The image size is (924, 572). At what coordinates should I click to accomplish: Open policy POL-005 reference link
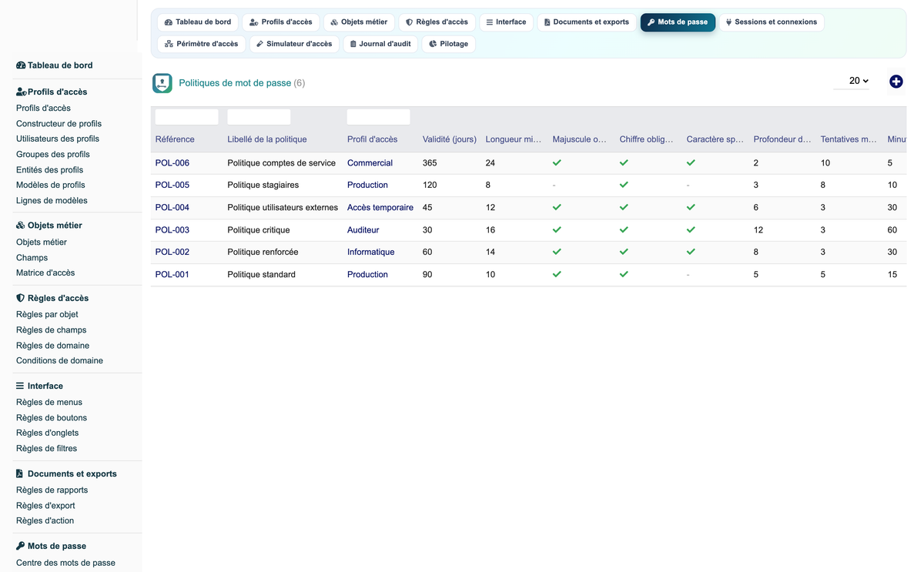point(172,185)
